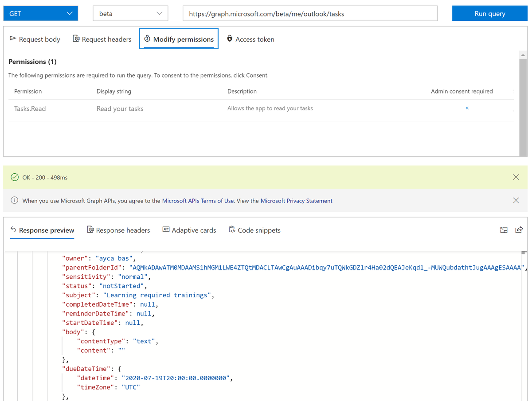Click the dueDateTime dateTime value
The width and height of the screenshot is (532, 401).
[176, 378]
